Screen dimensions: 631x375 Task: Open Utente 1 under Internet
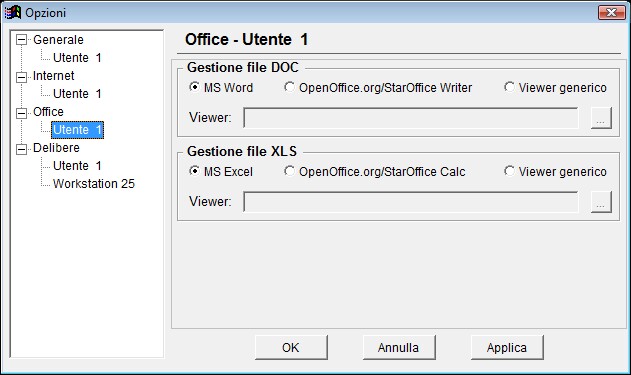(x=77, y=94)
